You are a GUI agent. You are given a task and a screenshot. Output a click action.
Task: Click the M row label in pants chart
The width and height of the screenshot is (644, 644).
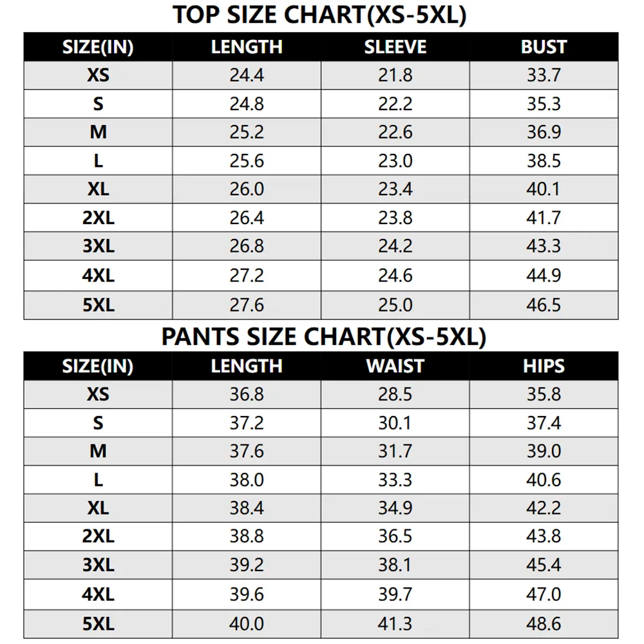point(98,451)
